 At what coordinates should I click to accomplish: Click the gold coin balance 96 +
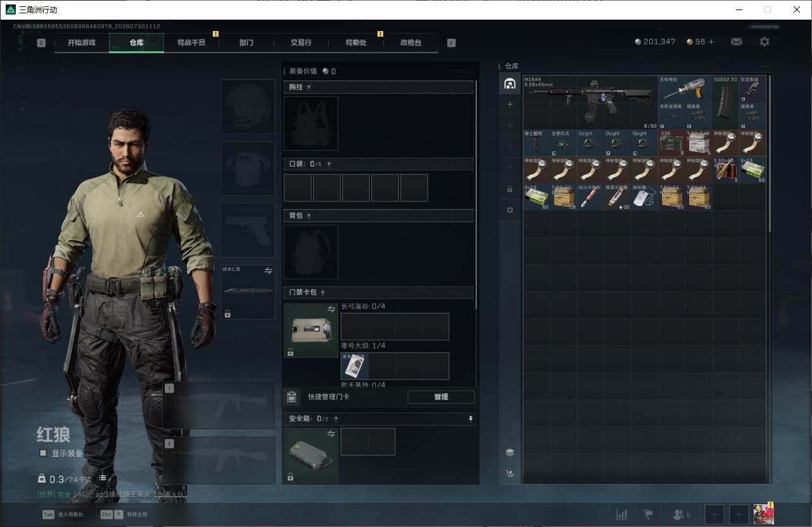700,42
